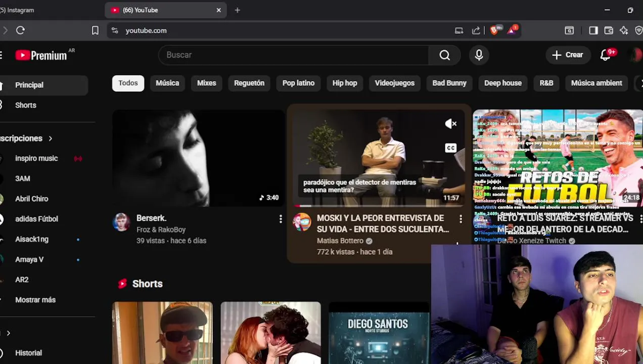This screenshot has width=643, height=364.
Task: Open the cast/install icon in address bar
Action: pyautogui.click(x=459, y=30)
